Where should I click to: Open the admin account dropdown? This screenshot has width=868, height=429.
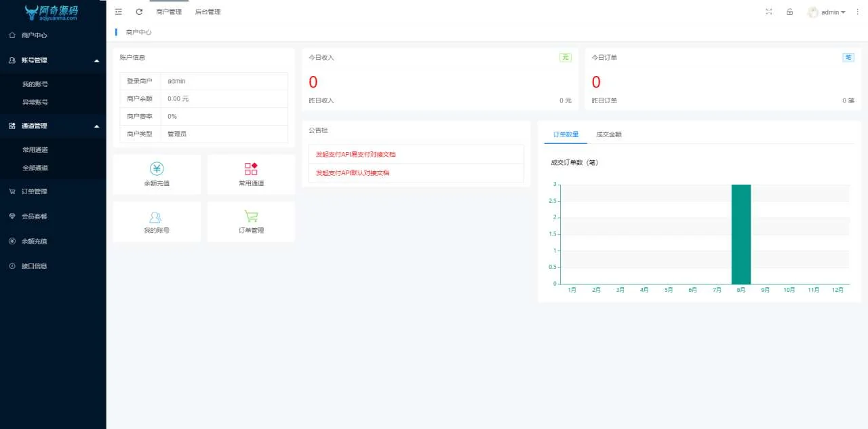point(826,12)
